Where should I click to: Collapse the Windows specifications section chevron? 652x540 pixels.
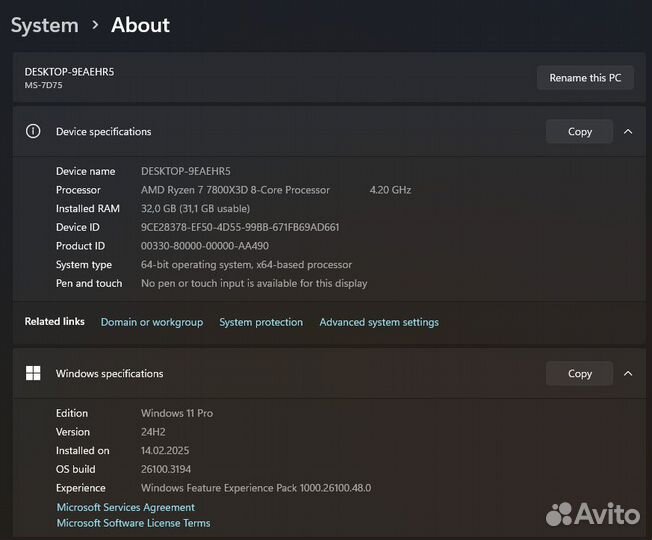tap(628, 373)
